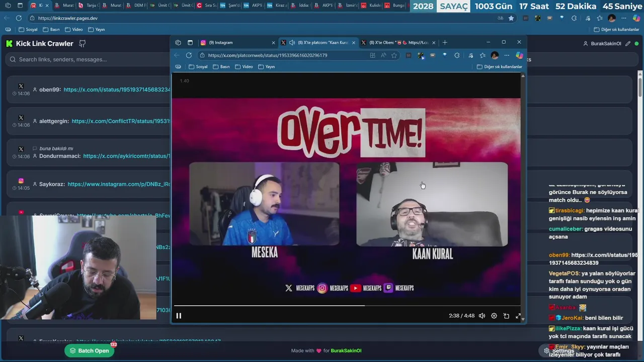
Task: Open the Sosyal bookmarks folder in front window
Action: (x=198, y=67)
